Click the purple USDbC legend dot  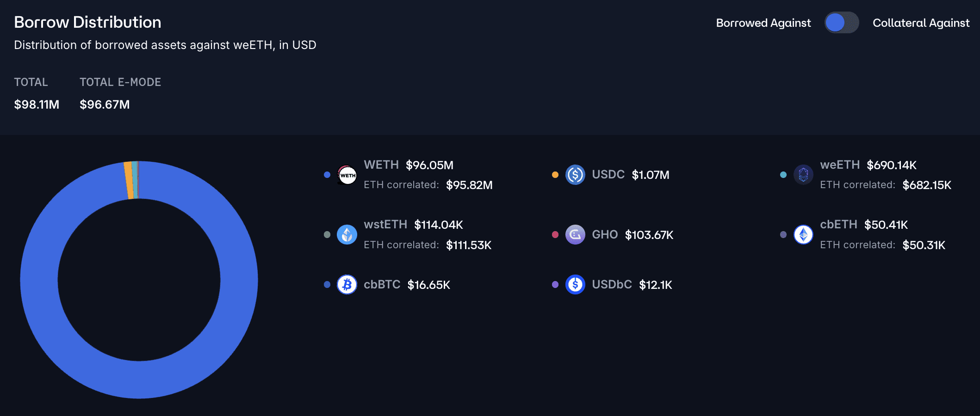555,285
